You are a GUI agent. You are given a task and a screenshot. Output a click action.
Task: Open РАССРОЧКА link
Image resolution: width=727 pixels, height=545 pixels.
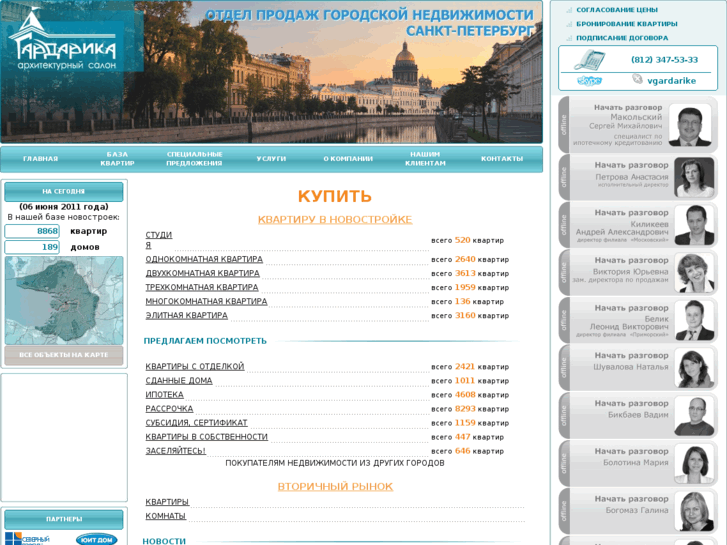click(169, 409)
